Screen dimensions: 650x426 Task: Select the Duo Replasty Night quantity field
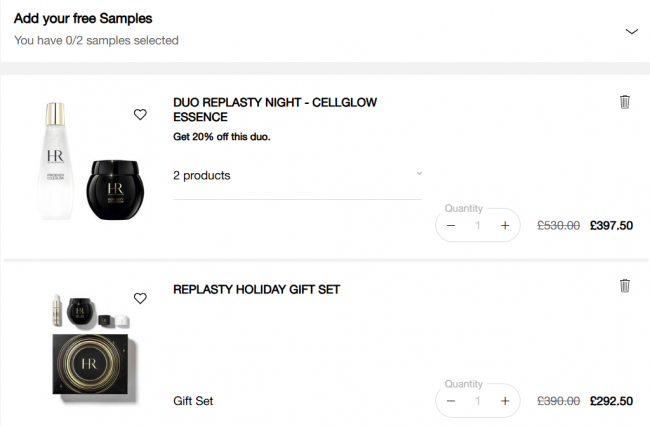pos(478,226)
